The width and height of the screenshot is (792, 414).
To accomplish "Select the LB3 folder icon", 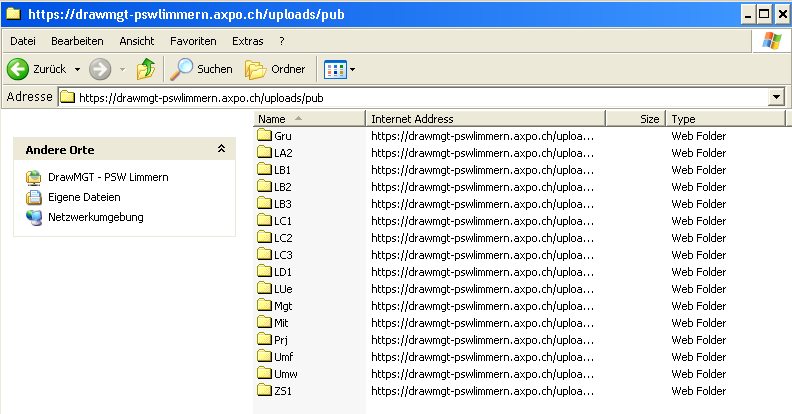I will coord(264,203).
